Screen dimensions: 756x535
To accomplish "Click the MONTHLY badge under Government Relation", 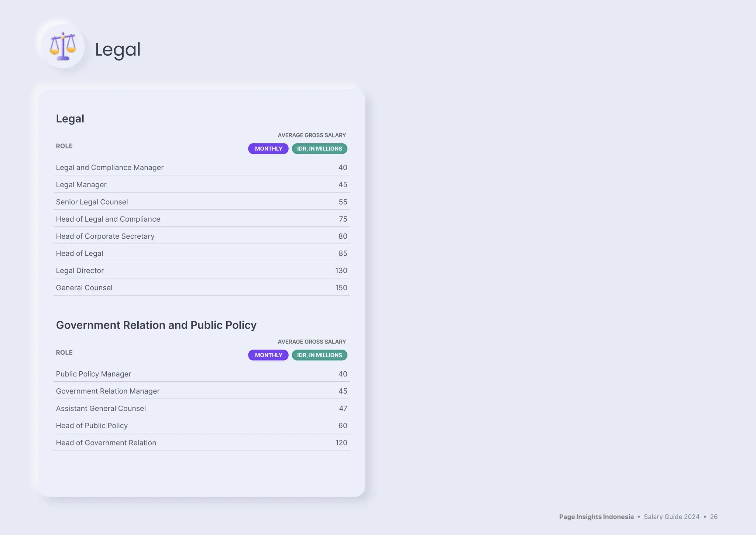I will pyautogui.click(x=268, y=355).
